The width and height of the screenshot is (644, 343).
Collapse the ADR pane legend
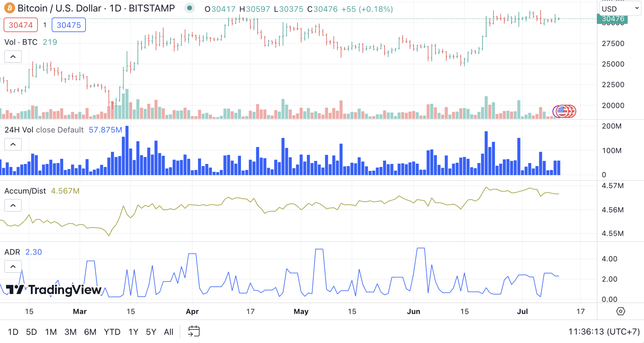click(13, 267)
